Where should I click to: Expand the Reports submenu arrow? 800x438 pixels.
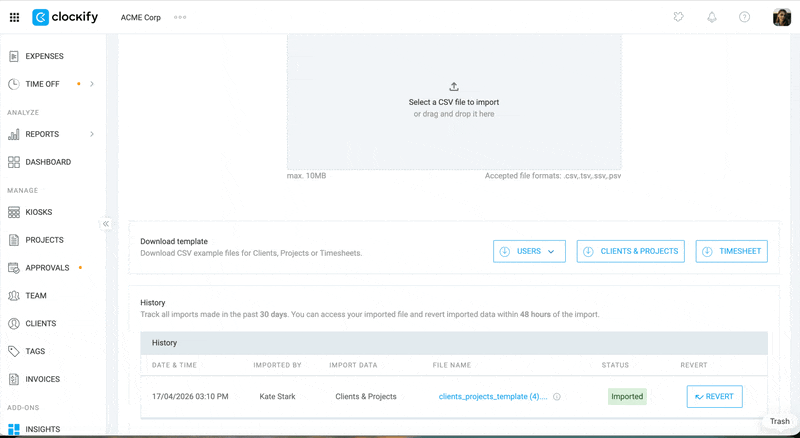[x=92, y=134]
